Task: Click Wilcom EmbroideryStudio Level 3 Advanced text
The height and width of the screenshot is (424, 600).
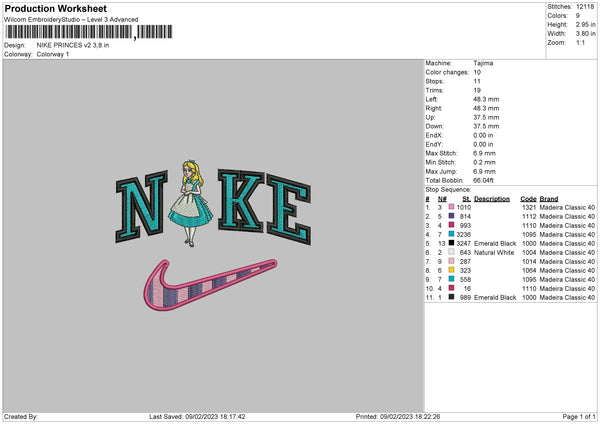Action: click(x=71, y=20)
